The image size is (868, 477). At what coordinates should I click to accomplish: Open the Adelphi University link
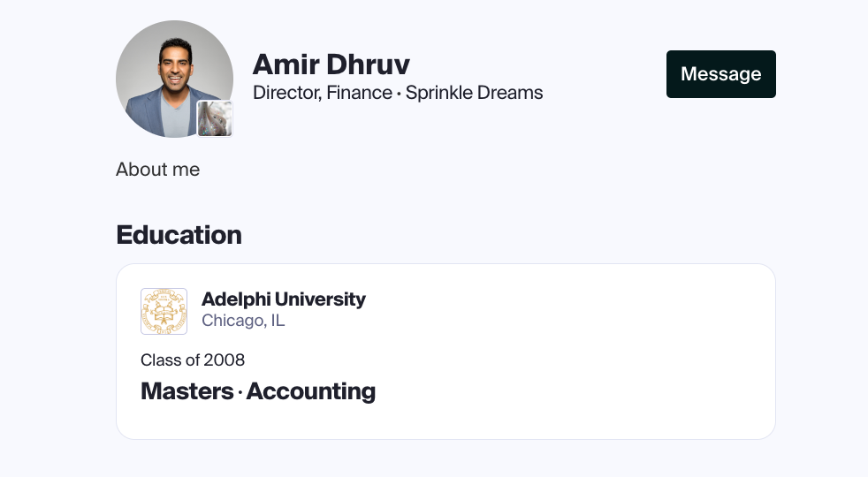click(284, 299)
